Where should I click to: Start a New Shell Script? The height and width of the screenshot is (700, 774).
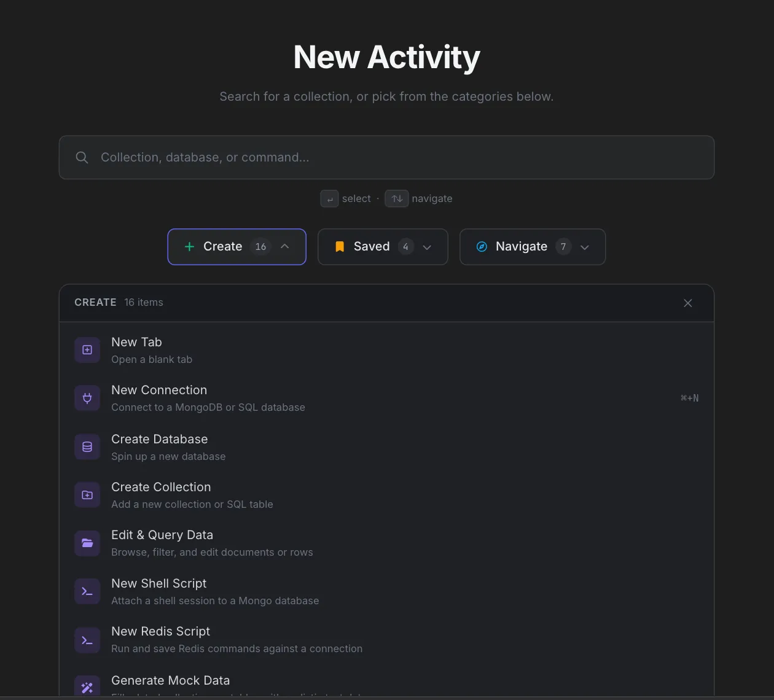(x=386, y=591)
